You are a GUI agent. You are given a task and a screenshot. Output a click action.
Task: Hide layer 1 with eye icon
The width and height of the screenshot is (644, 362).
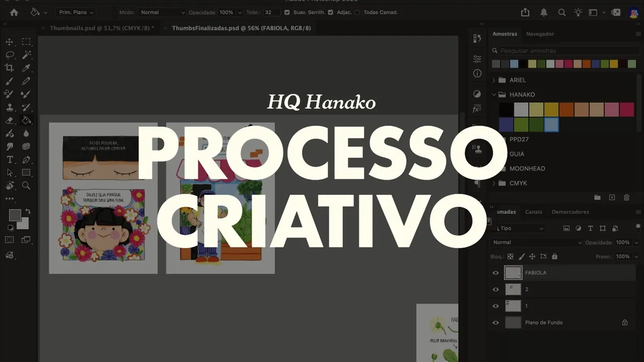[495, 306]
